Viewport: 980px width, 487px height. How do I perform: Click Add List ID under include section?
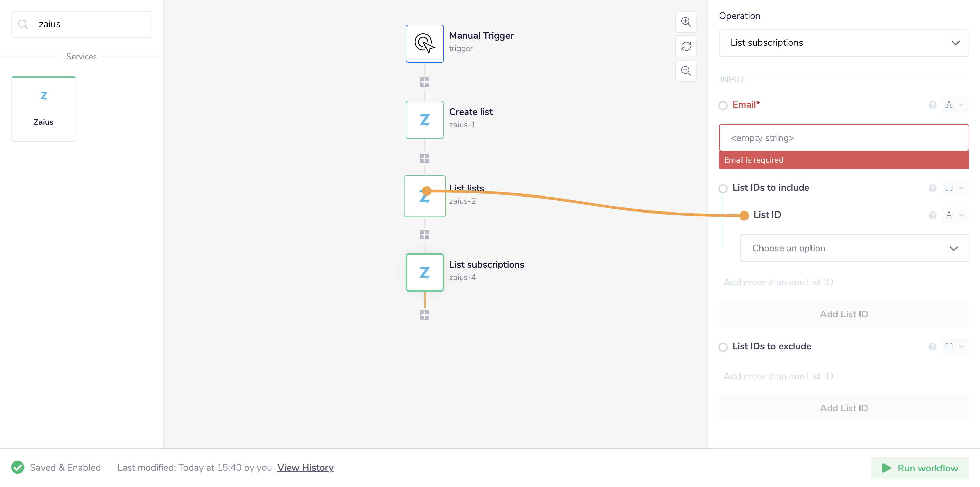click(x=844, y=314)
